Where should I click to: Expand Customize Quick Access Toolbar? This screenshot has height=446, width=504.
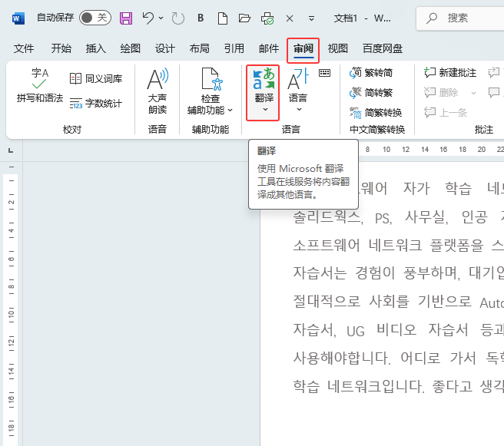pos(311,18)
